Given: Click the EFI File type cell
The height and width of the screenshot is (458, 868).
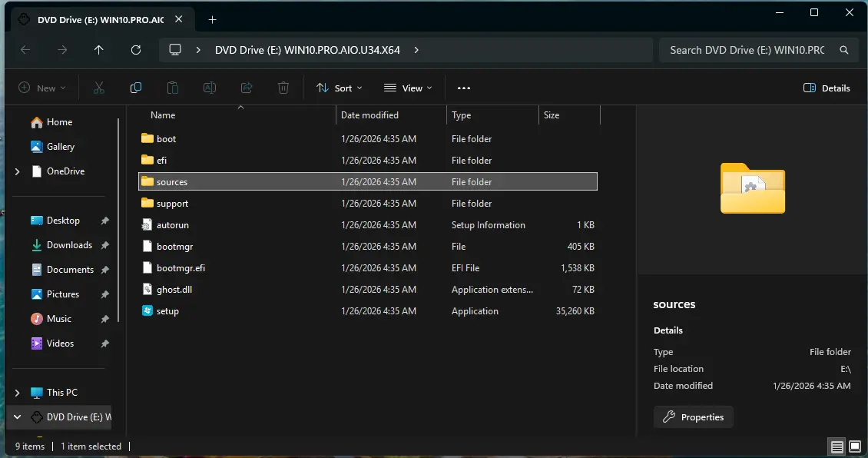Looking at the screenshot, I should click(465, 268).
